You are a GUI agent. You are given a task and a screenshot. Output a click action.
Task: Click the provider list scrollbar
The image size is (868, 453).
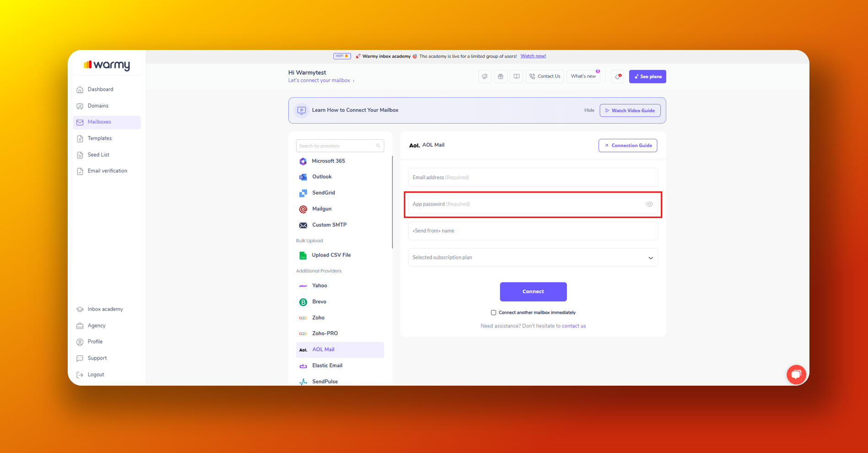click(x=392, y=202)
